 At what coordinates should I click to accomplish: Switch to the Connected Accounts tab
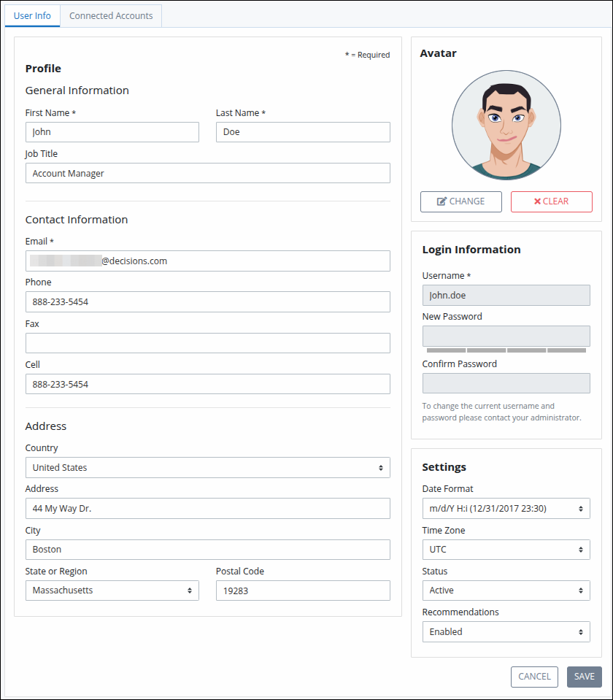(x=111, y=15)
